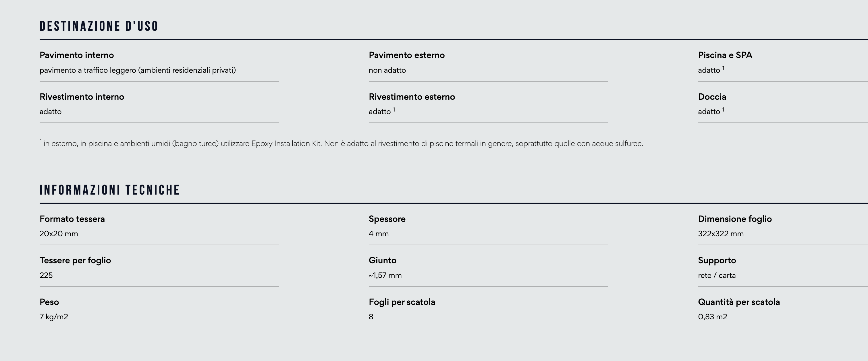Click the footnote marker under Rivestimento esterno
Screen dimensions: 868x361
pos(394,110)
